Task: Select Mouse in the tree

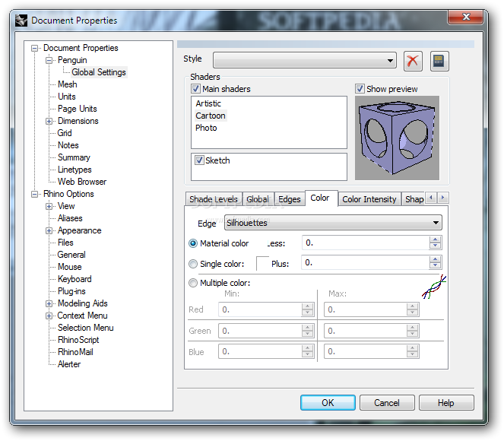Action: [70, 267]
